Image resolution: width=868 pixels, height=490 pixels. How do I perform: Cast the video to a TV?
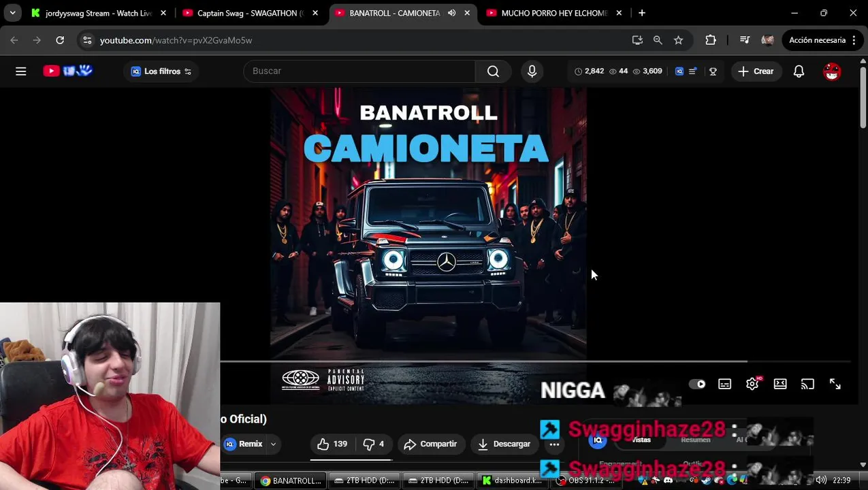click(807, 385)
